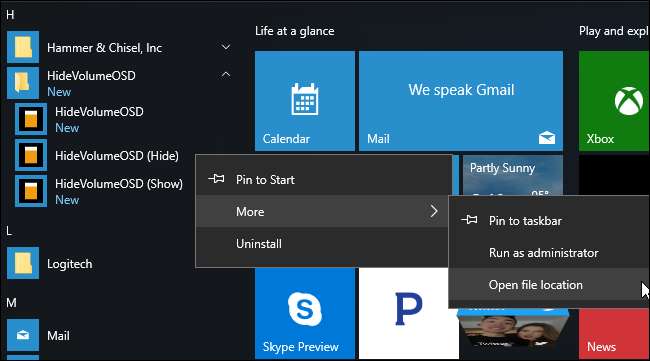
Task: Jump to letter L section header
Action: click(x=9, y=231)
